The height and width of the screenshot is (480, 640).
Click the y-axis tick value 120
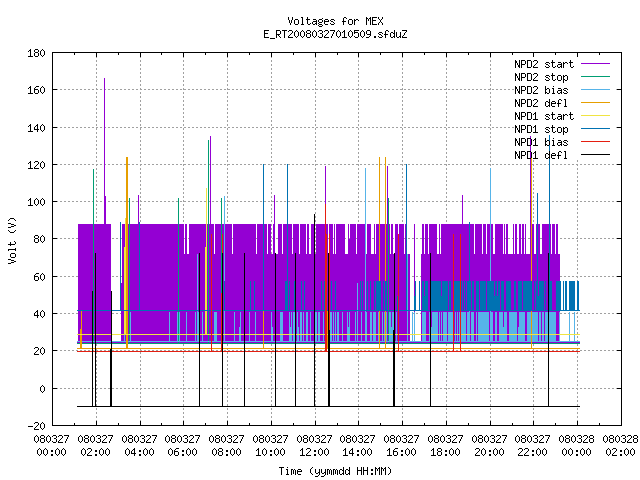pos(36,165)
